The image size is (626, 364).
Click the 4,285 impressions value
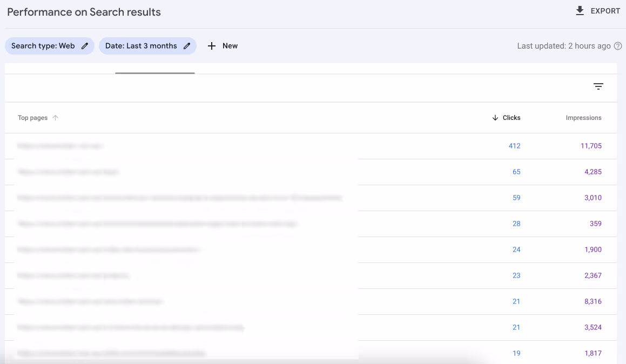[593, 172]
